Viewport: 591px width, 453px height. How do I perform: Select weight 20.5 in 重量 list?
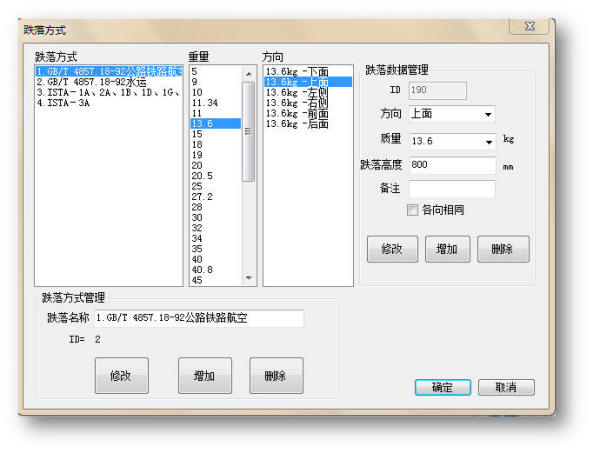[216, 176]
